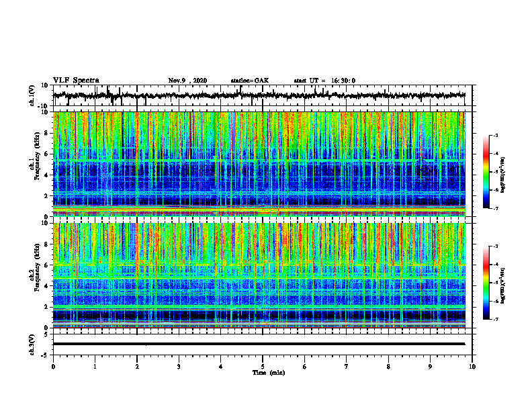Click the time axis tick label "5"
532x411 pixels.
(263, 367)
